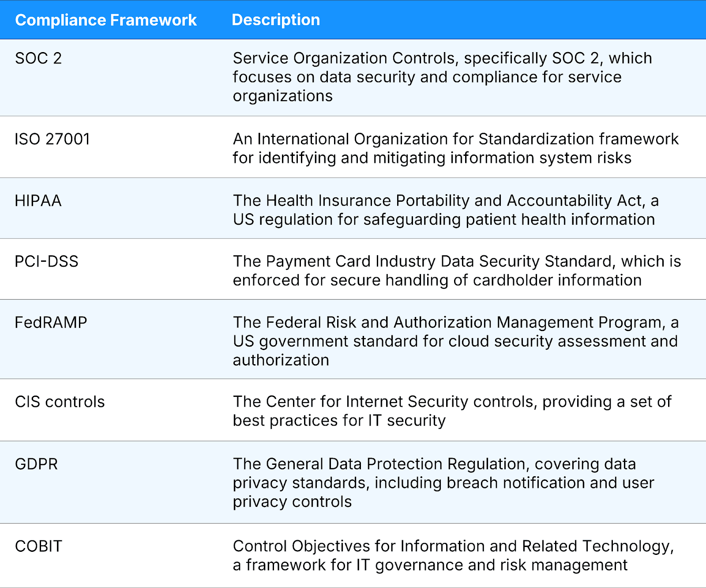706x588 pixels.
Task: Click the CIS controls framework name
Action: click(x=60, y=402)
